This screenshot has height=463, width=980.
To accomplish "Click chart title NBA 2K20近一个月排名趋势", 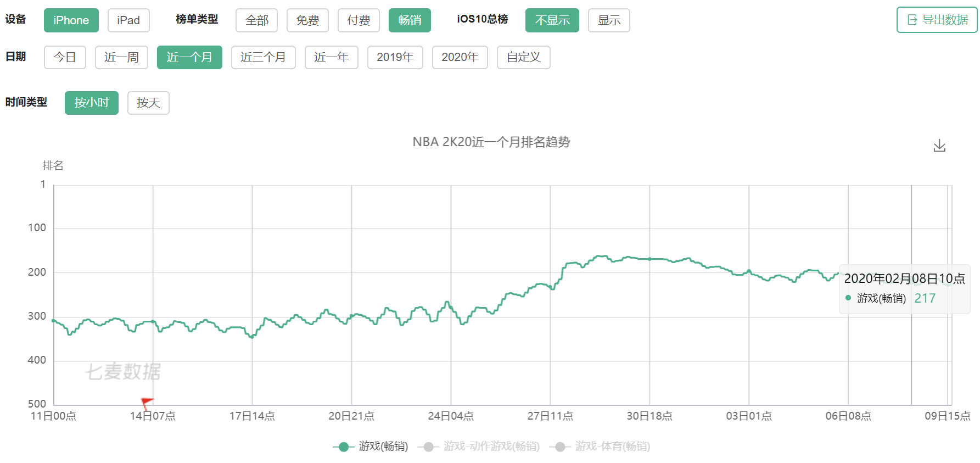I will click(x=491, y=142).
